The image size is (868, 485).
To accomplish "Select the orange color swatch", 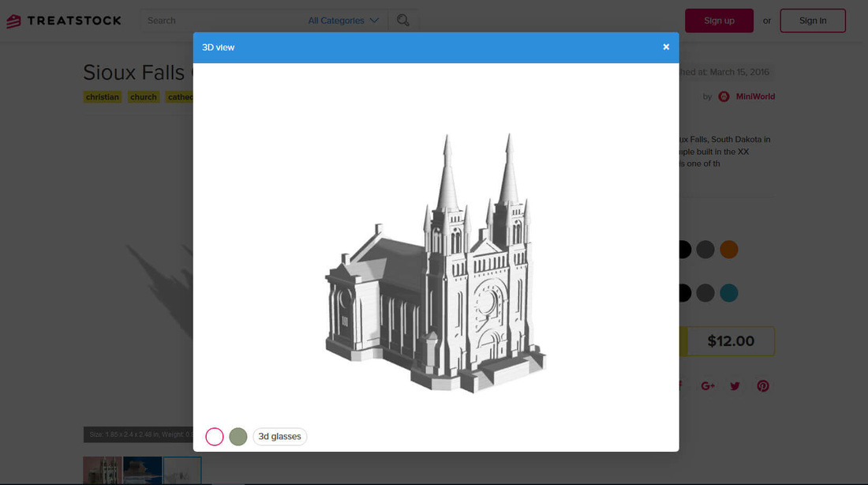I will [729, 250].
